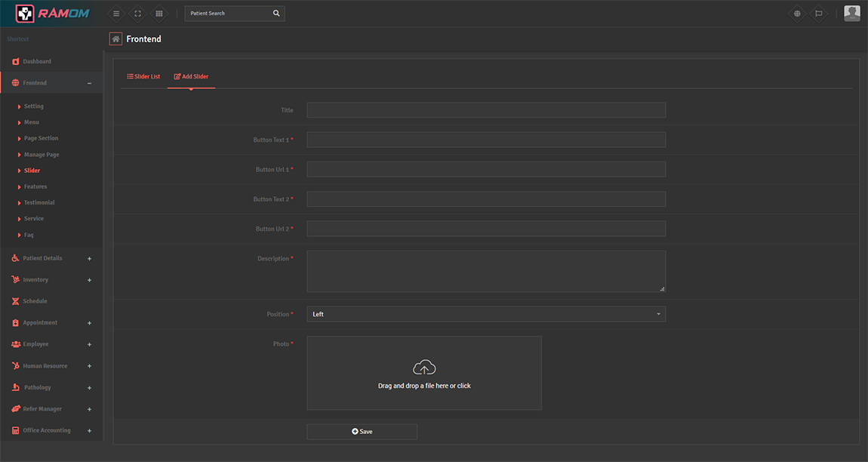Screen dimensions: 868x462
Task: Open the Position dropdown showing Left
Action: click(x=485, y=314)
